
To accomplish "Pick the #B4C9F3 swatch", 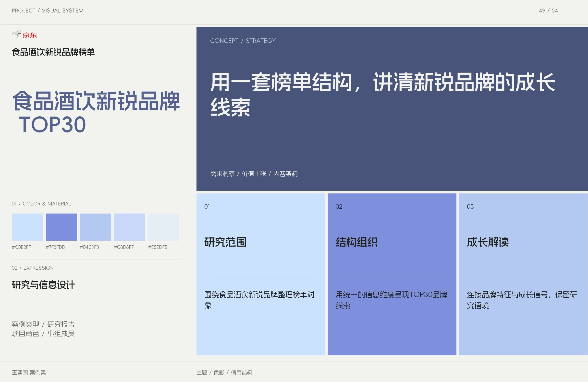I will coord(96,227).
